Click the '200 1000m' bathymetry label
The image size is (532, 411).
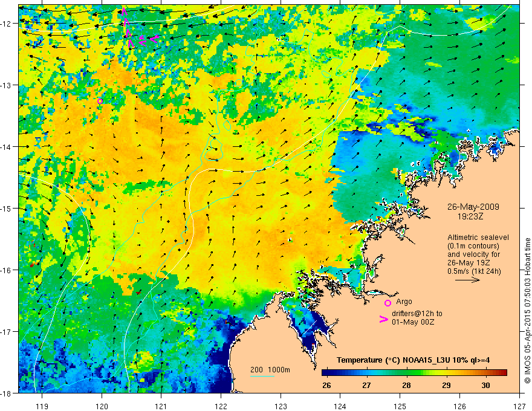tap(270, 370)
